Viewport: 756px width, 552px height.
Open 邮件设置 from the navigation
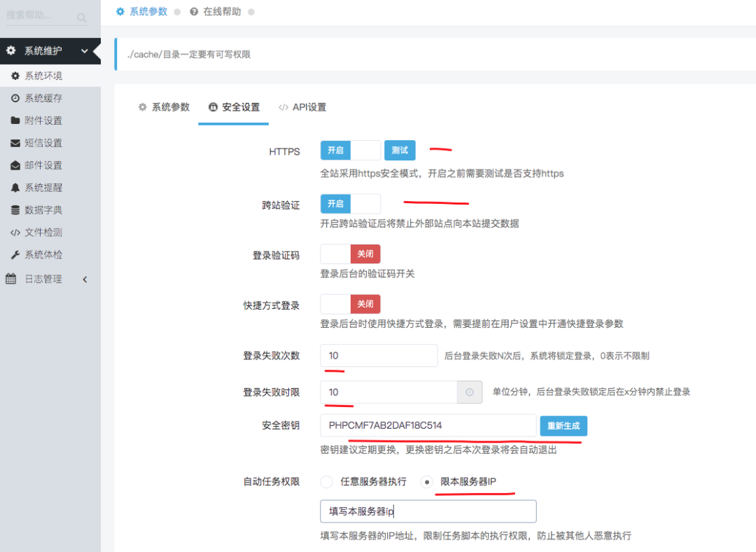point(38,165)
